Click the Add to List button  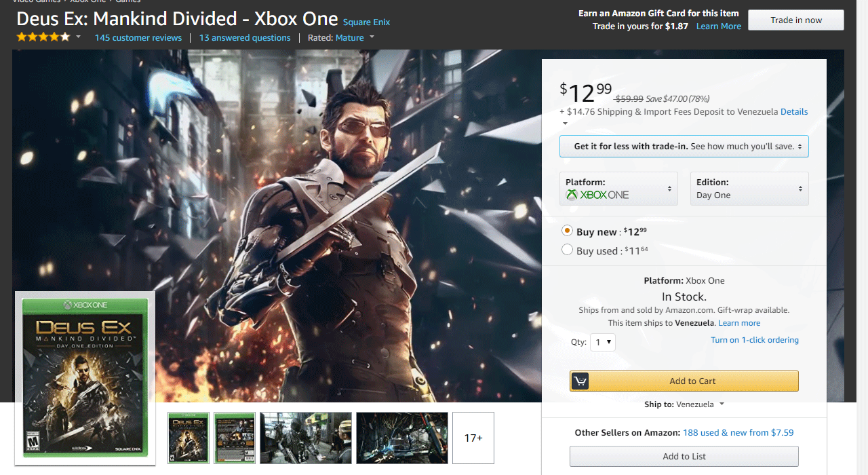(x=684, y=457)
